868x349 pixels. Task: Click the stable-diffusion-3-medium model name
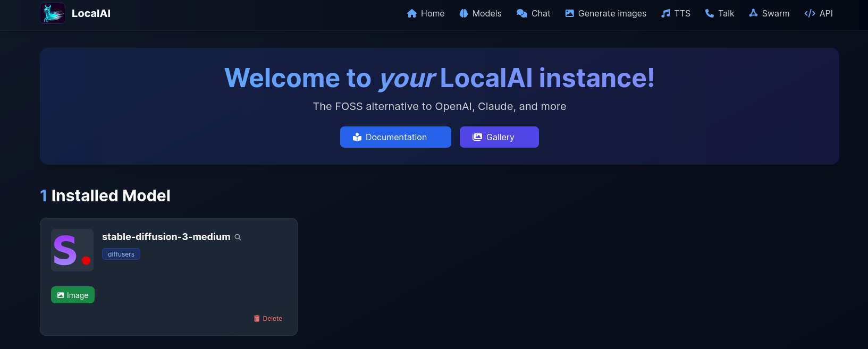pos(166,237)
